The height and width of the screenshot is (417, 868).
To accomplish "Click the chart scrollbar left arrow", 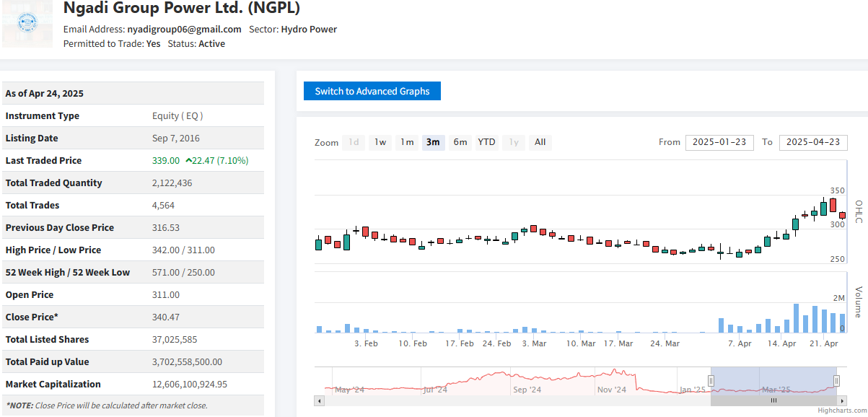I will 319,400.
